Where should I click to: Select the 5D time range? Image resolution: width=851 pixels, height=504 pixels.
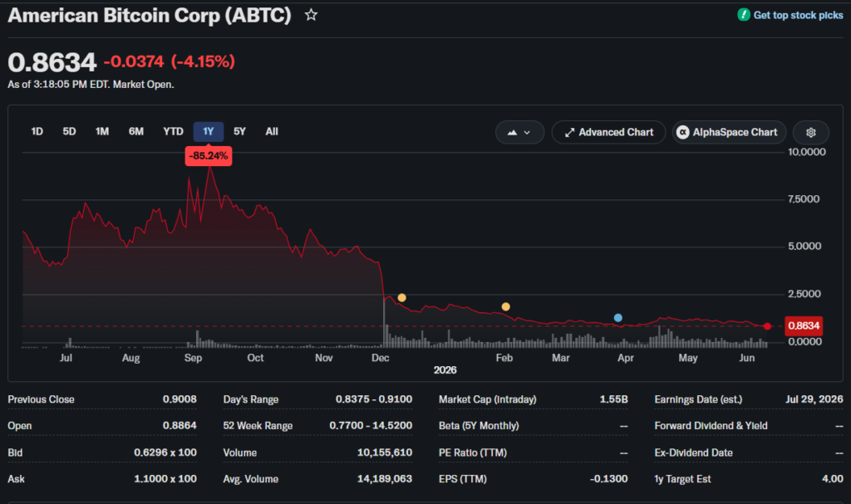click(69, 131)
